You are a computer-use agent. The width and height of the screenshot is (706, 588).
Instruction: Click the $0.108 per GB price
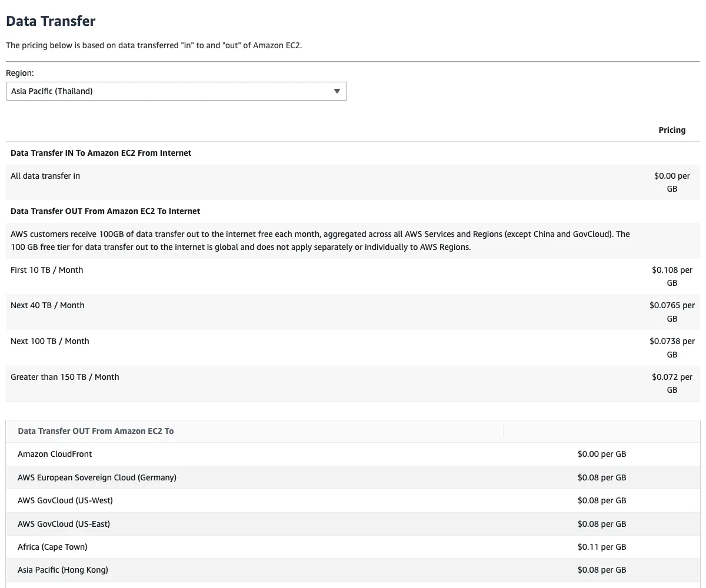click(672, 276)
